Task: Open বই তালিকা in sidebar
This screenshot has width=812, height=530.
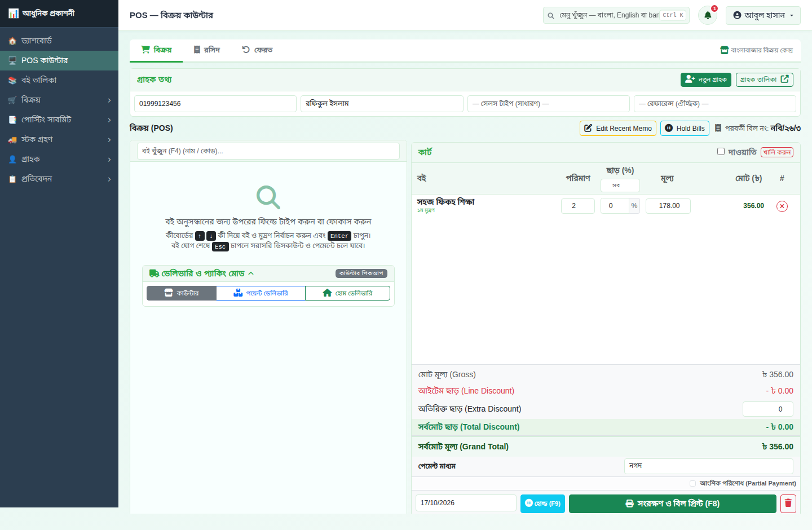Action: click(x=59, y=80)
